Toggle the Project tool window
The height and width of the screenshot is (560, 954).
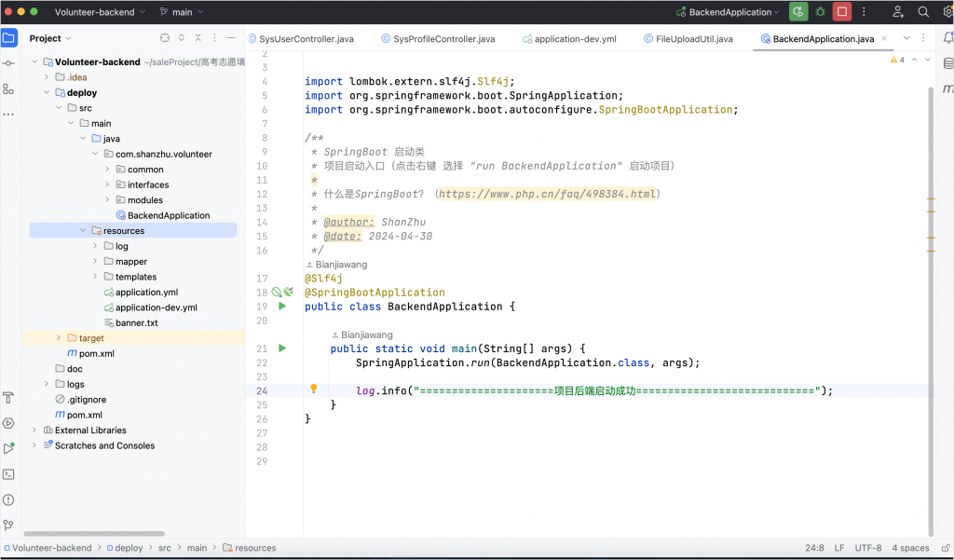coord(8,38)
